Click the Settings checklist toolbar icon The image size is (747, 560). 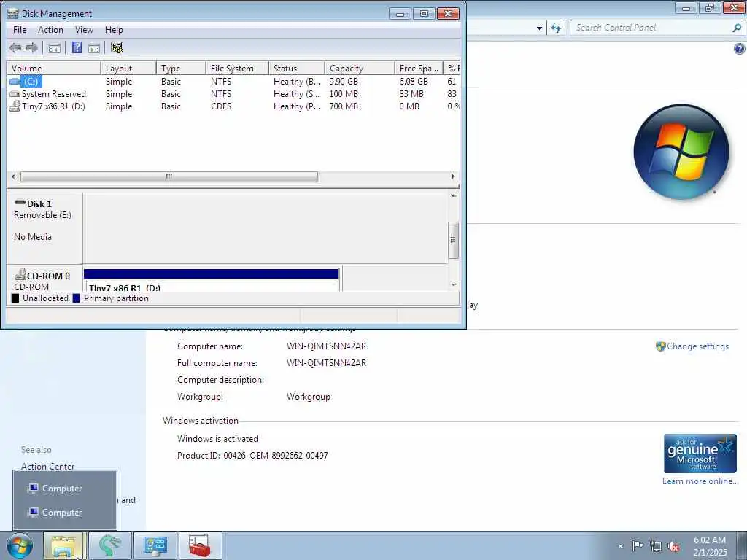coord(117,47)
